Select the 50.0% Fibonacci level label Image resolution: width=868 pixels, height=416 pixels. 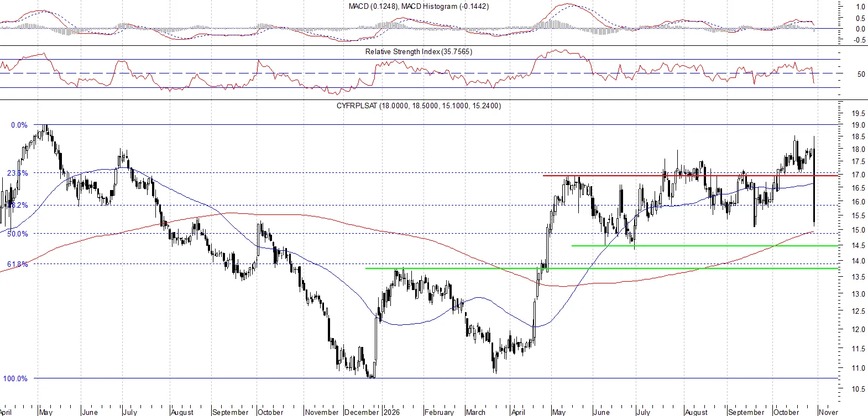click(17, 234)
